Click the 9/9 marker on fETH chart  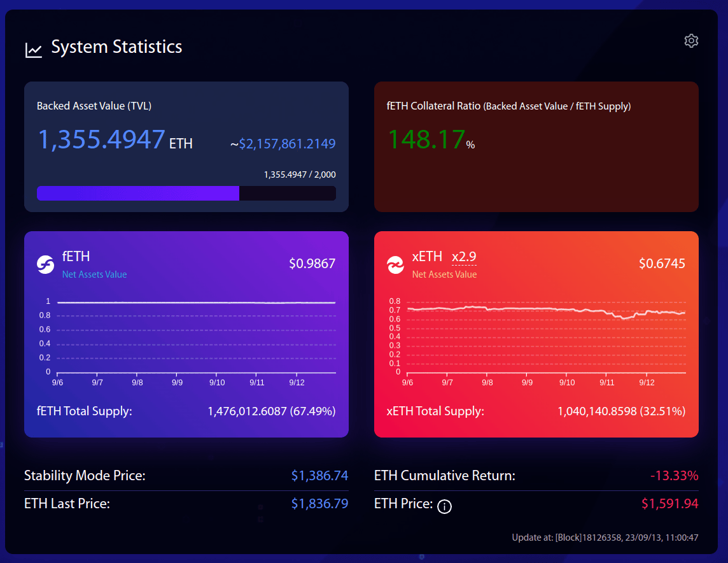(x=177, y=383)
